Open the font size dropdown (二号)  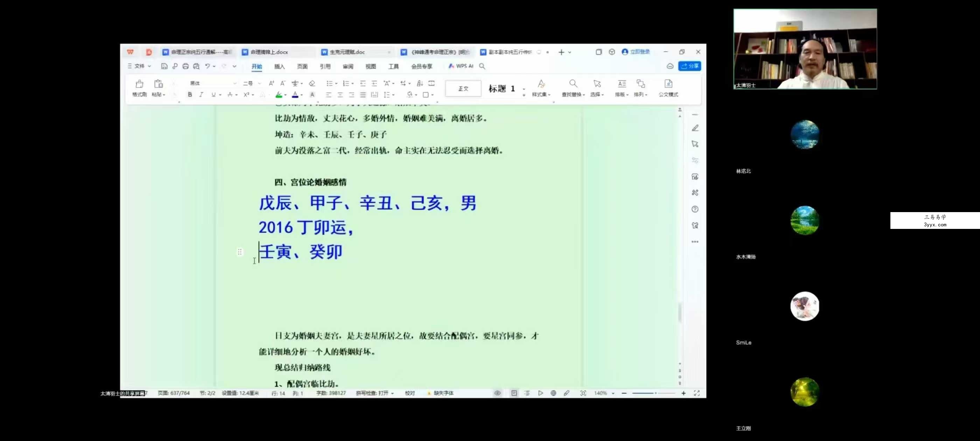259,83
